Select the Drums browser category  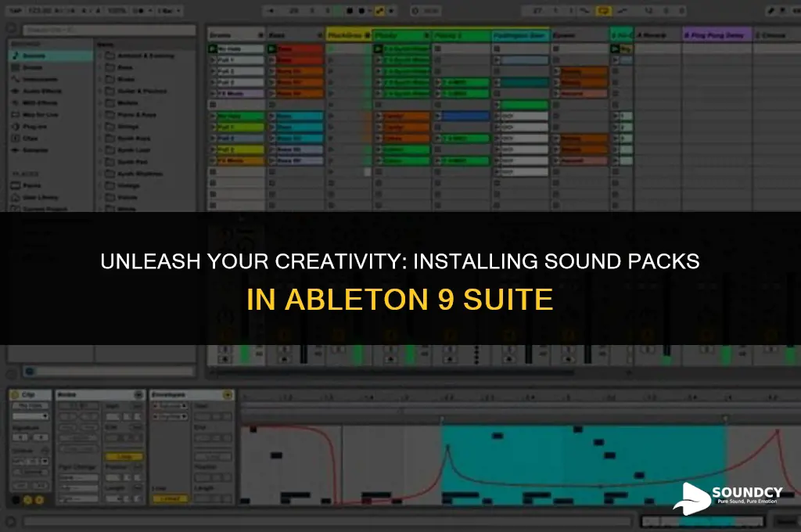[x=31, y=67]
